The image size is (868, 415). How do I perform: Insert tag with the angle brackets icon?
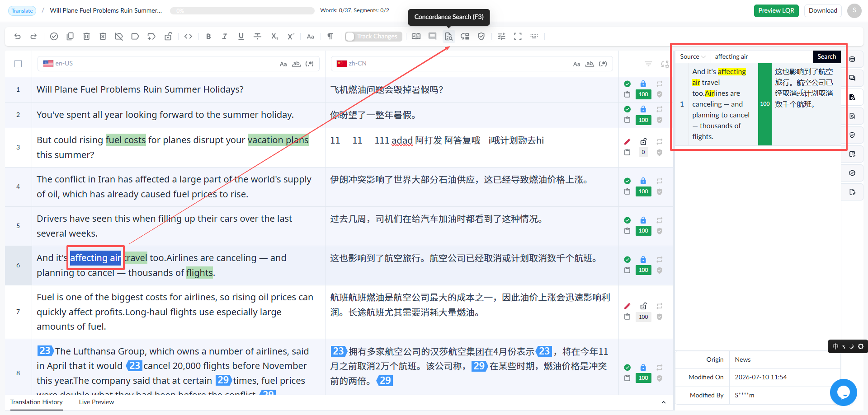tap(189, 37)
